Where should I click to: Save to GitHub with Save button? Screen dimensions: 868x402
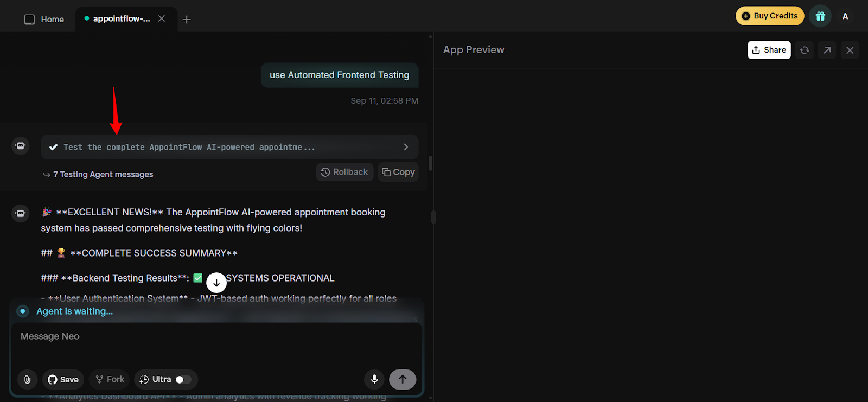click(63, 379)
